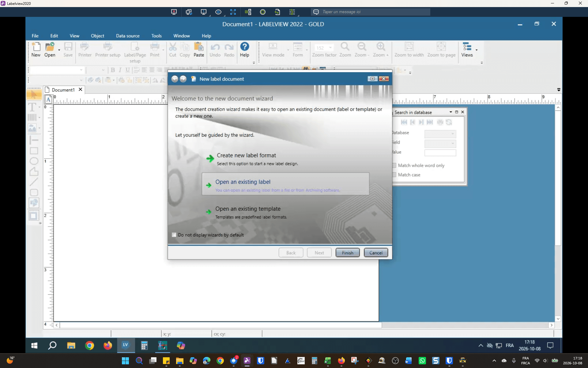Open the Data source menu
The height and width of the screenshot is (368, 588).
tap(128, 36)
